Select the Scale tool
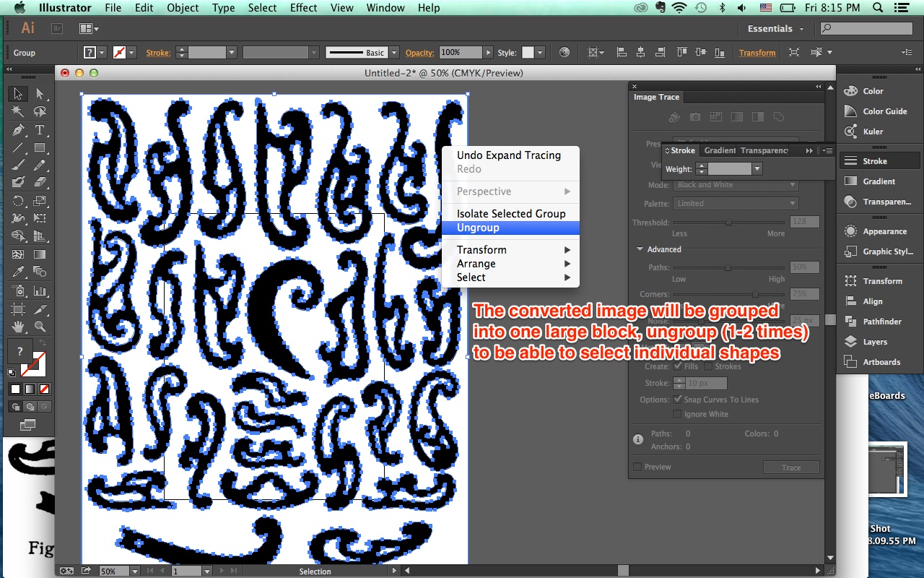 pos(40,201)
